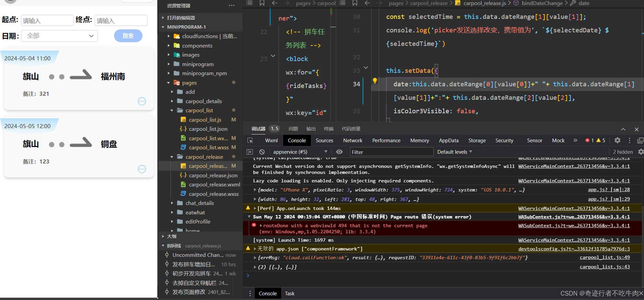Image resolution: width=644 pixels, height=300 pixels.
Task: Open the appservice (#5) context dropdown
Action: (x=300, y=152)
